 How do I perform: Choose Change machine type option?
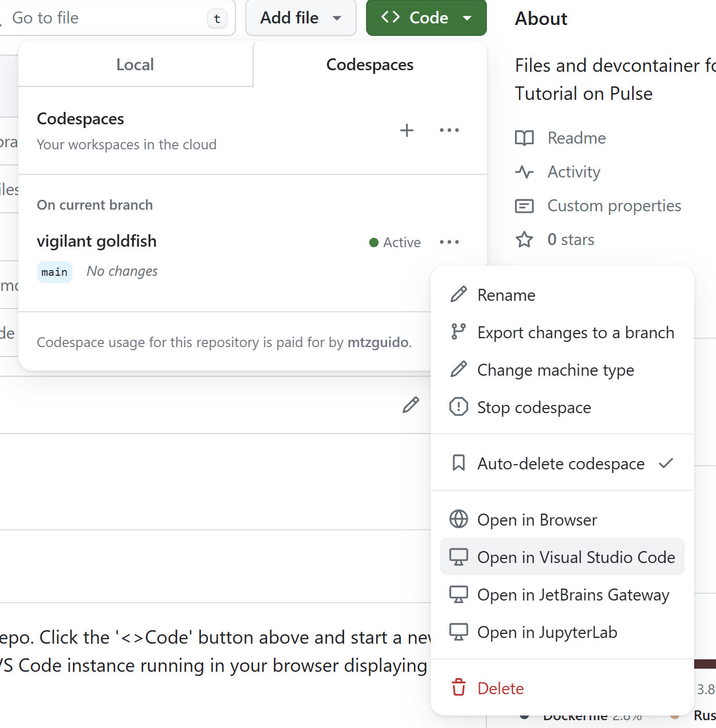[562, 370]
